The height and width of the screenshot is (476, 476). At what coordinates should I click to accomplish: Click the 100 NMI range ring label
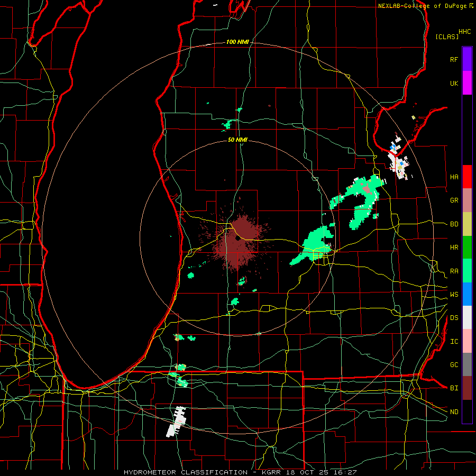[x=237, y=42]
